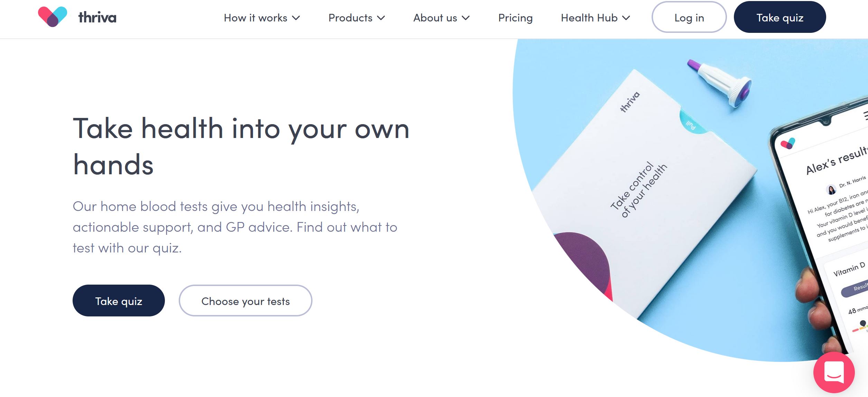Image resolution: width=868 pixels, height=397 pixels.
Task: Click Take quiz in the header
Action: tap(780, 17)
